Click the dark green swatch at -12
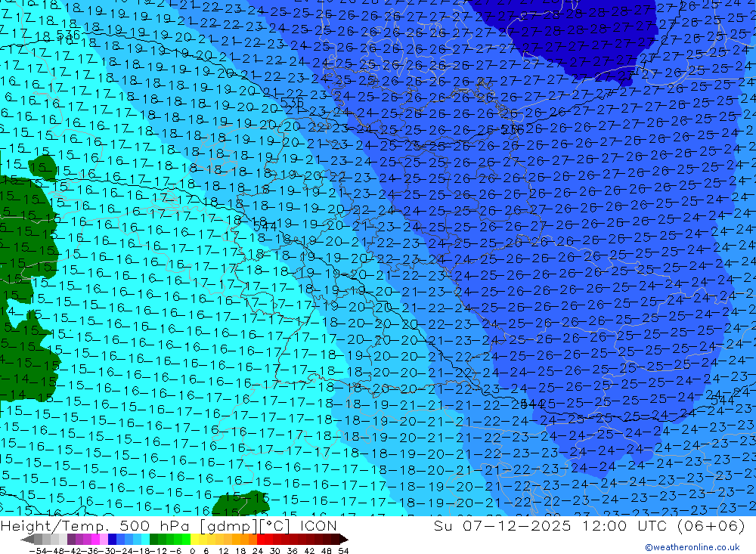The width and height of the screenshot is (756, 554). pos(153,539)
